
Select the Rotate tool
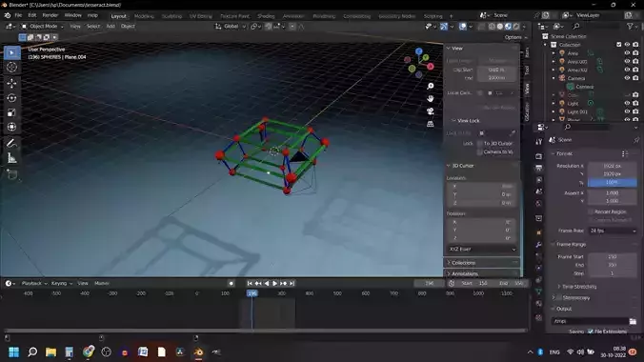[x=11, y=98]
